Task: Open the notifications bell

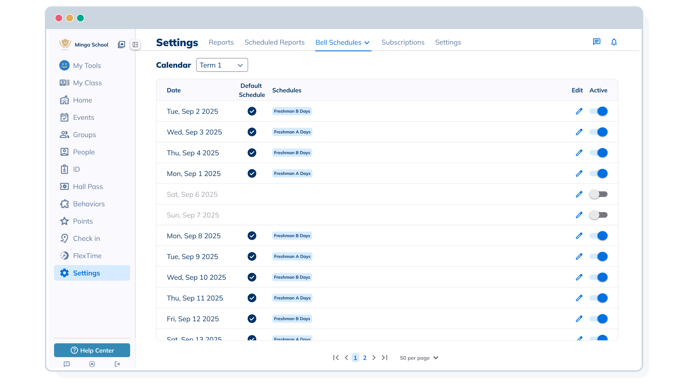Action: tap(614, 42)
